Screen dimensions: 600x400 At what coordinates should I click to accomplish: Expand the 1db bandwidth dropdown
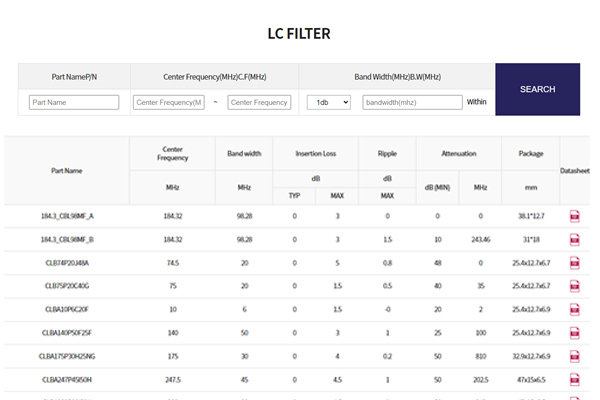[328, 102]
